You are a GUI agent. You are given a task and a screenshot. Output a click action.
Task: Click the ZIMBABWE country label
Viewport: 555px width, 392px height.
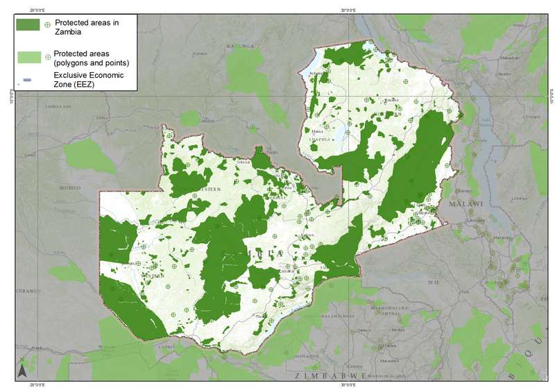(328, 375)
